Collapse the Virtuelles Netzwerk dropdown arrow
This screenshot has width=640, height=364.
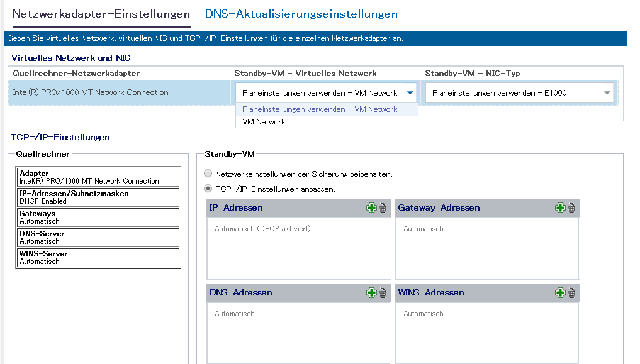point(410,93)
